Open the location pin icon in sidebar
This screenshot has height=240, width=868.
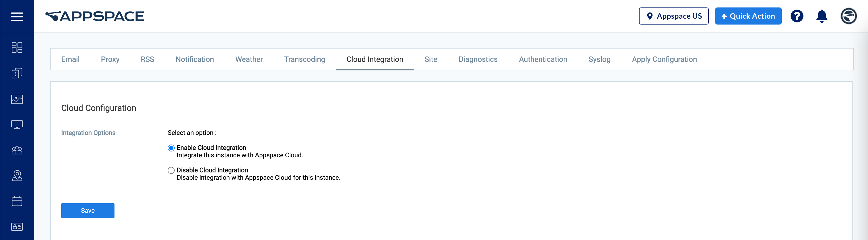tap(17, 175)
